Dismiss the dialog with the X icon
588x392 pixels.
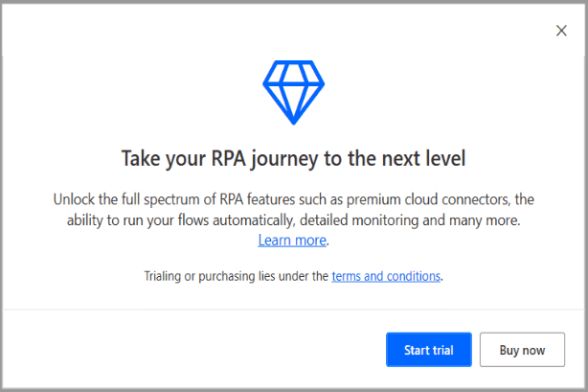click(561, 31)
